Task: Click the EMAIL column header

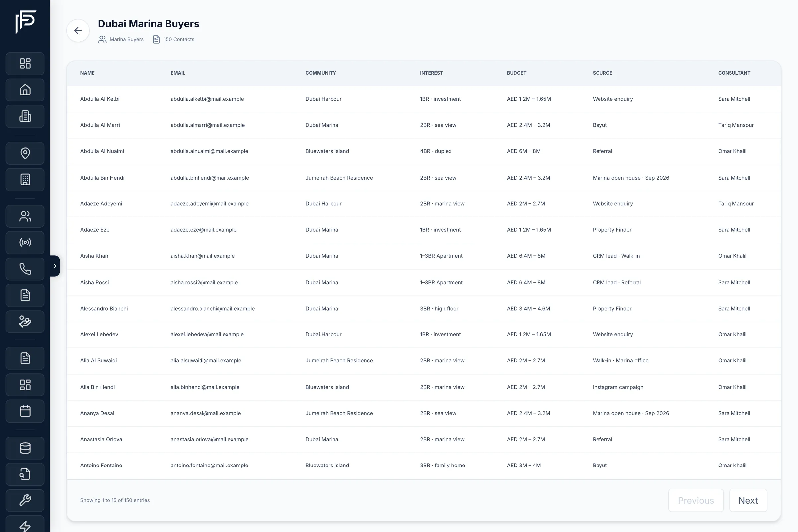Action: tap(178, 73)
